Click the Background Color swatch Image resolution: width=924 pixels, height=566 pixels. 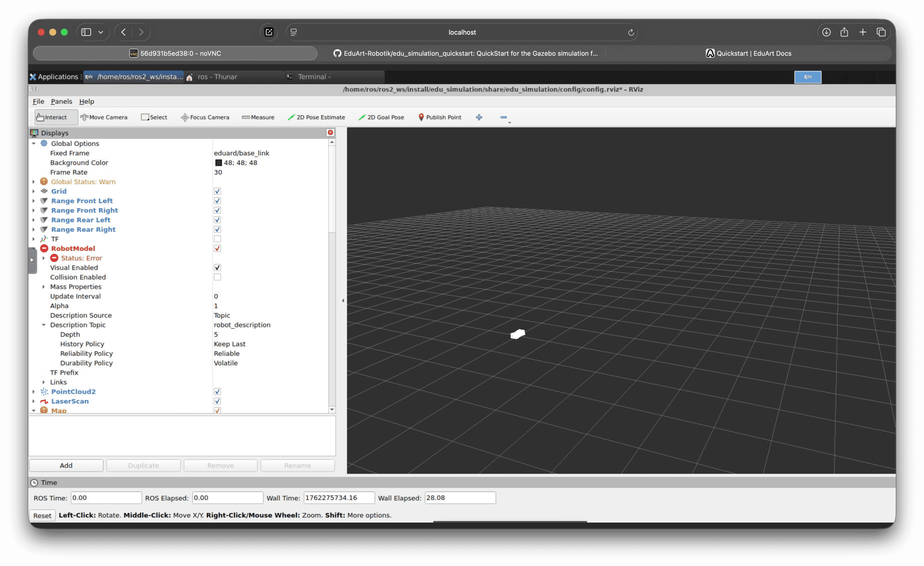(219, 163)
